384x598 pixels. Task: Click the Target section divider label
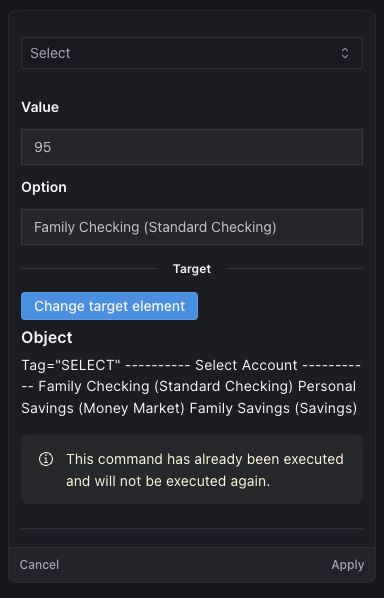[x=192, y=269]
